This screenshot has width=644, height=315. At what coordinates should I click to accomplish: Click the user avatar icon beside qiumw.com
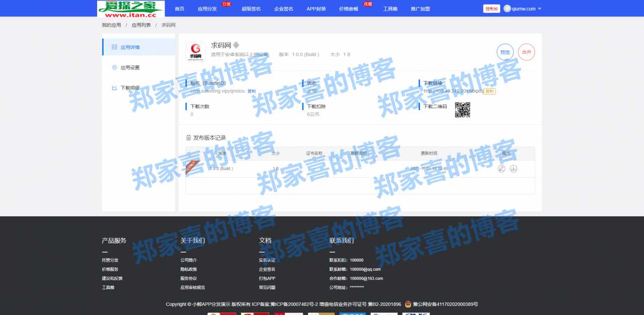tap(507, 9)
